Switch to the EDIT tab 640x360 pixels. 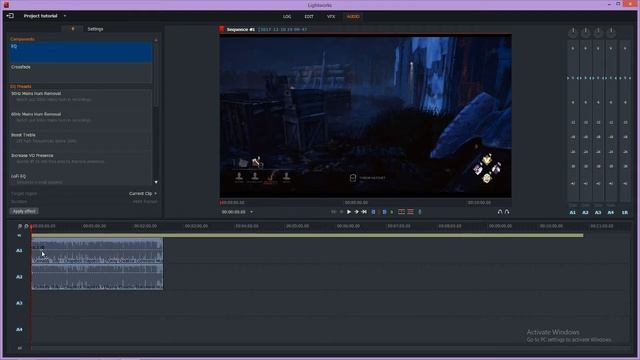tap(309, 17)
